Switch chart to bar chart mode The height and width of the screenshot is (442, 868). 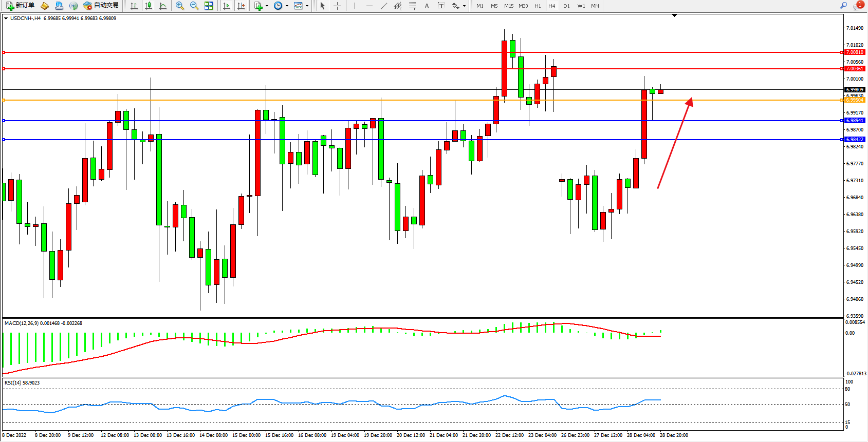[134, 6]
